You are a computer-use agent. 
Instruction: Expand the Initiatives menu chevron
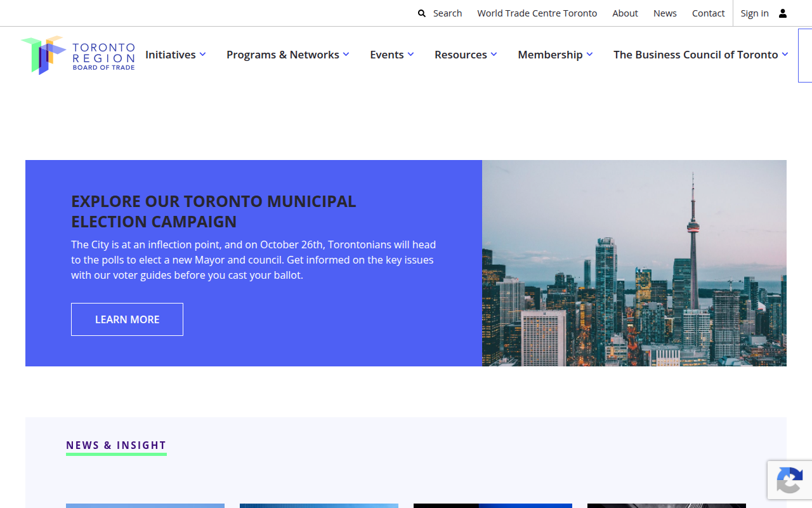(202, 55)
